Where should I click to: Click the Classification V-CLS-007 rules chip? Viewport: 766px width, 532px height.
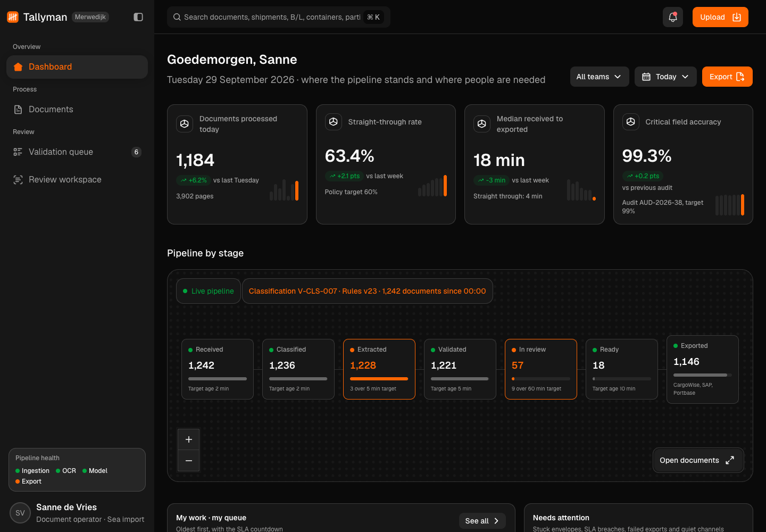368,291
